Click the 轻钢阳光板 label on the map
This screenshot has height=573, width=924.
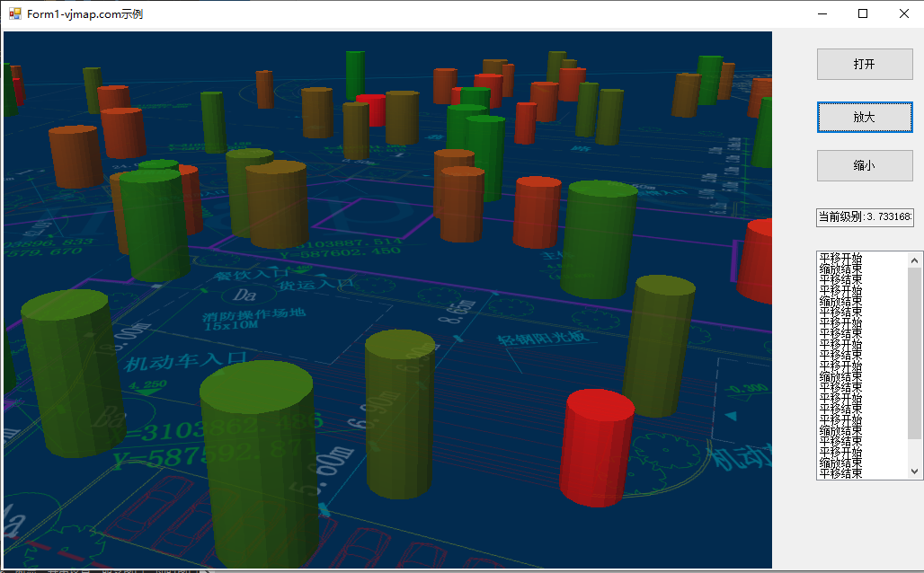[x=543, y=338]
